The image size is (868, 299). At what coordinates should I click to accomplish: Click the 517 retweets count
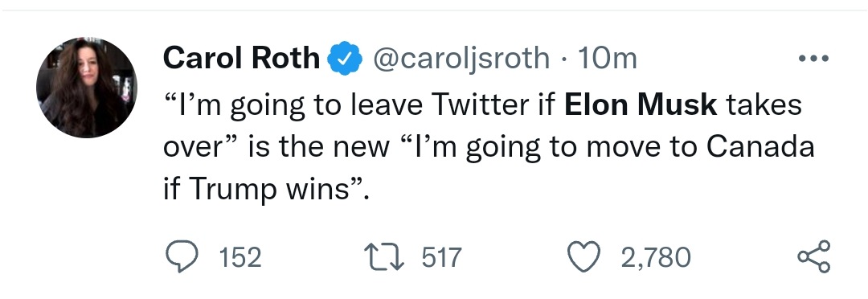point(441,257)
